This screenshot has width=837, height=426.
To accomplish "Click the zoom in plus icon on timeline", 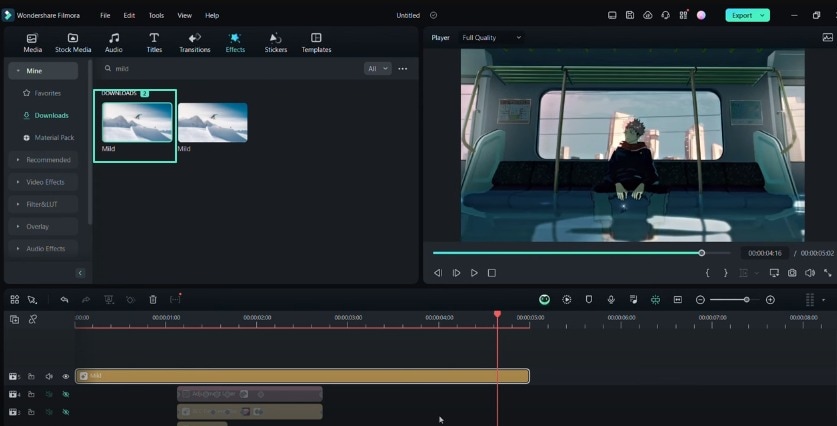I will pos(770,299).
